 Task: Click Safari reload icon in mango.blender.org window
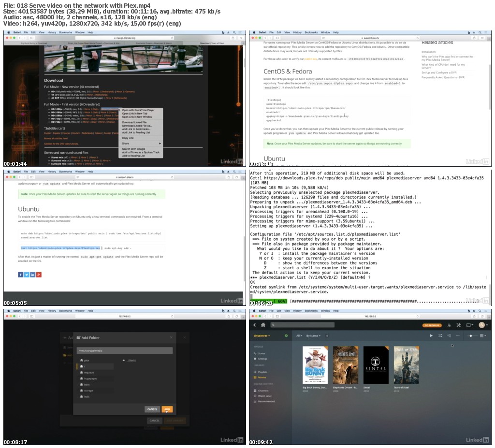[172, 38]
